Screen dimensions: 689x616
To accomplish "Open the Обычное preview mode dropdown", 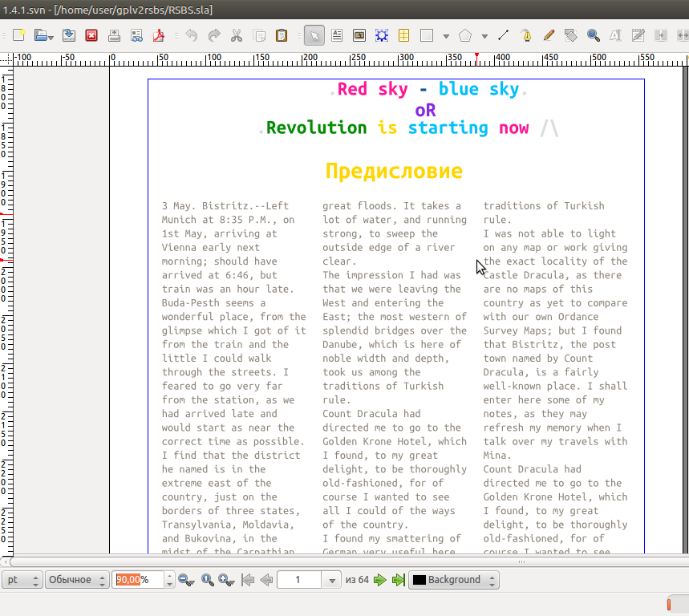I will [77, 580].
